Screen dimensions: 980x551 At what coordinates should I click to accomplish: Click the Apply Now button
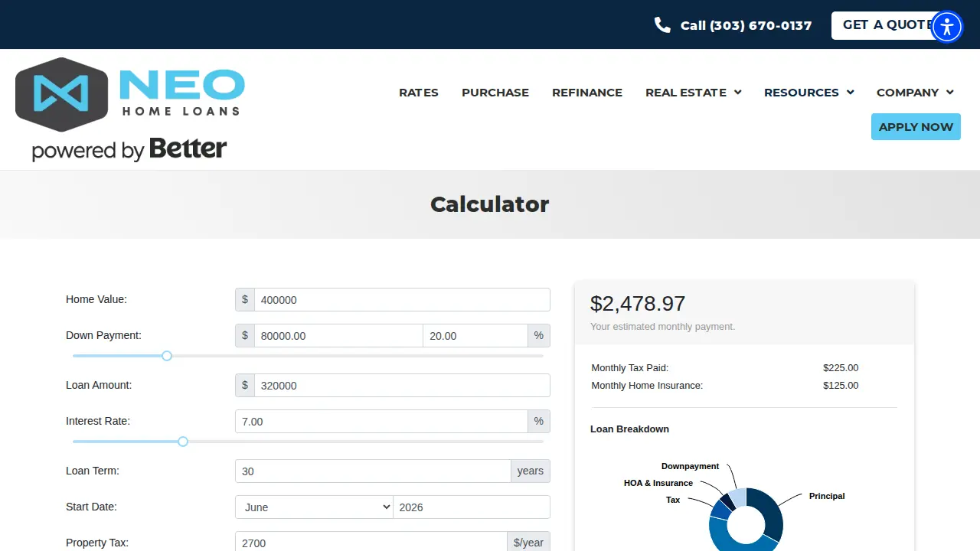[x=916, y=127]
